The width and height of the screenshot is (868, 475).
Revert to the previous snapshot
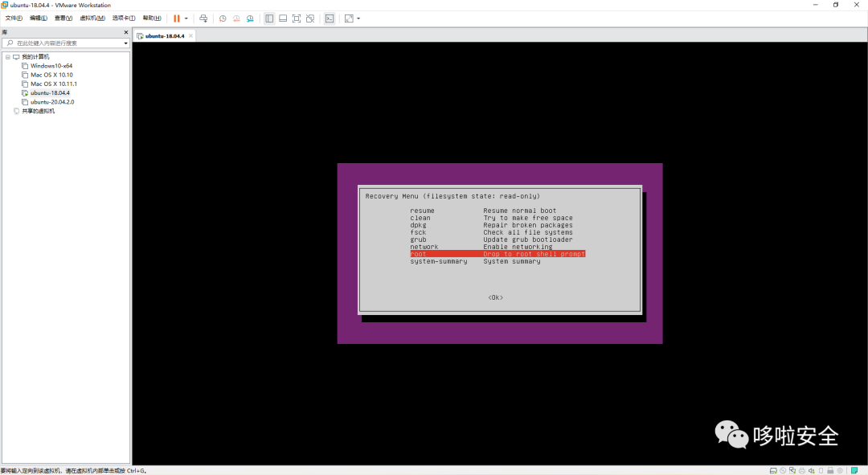click(x=236, y=18)
